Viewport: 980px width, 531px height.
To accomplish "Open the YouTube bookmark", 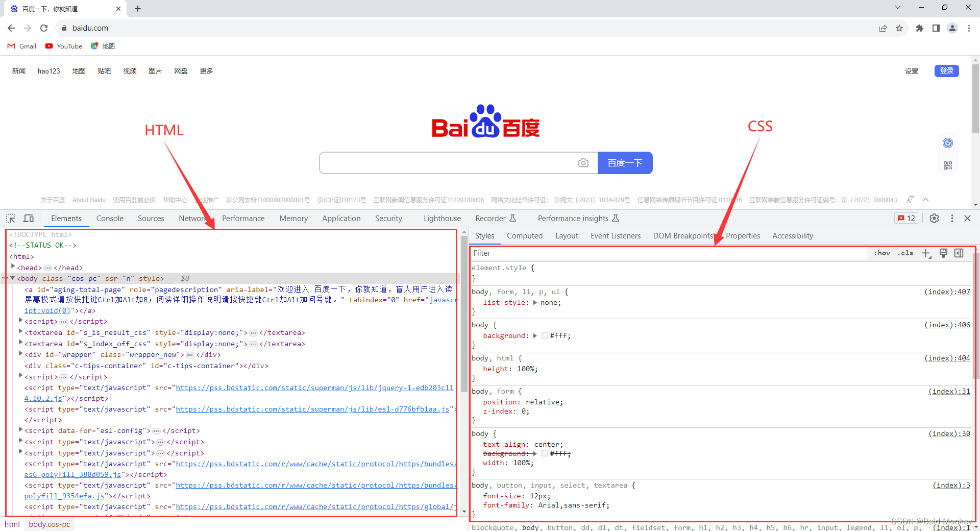I will pyautogui.click(x=64, y=46).
